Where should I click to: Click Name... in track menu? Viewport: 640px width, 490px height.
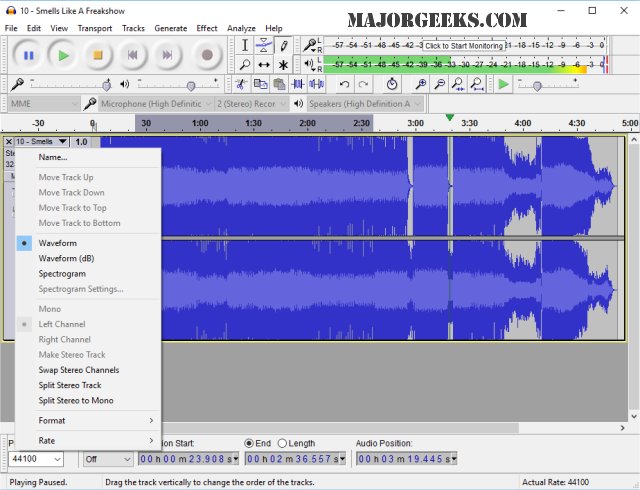click(x=88, y=157)
